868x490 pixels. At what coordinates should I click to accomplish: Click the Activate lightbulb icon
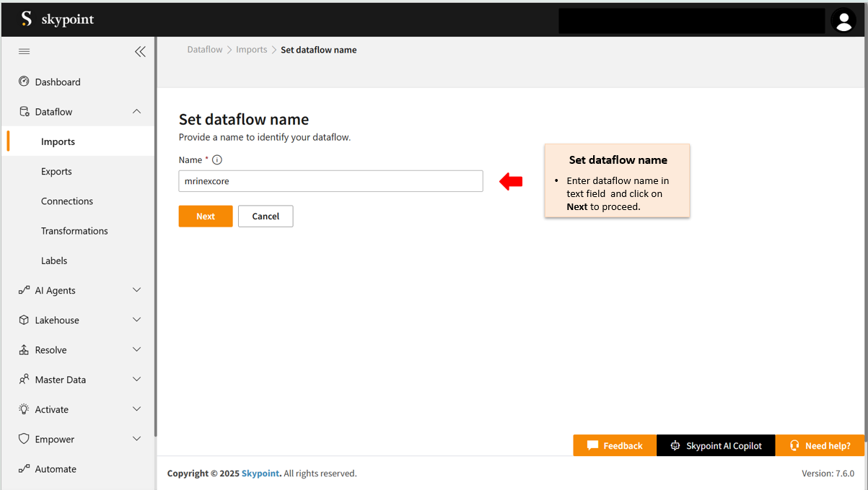point(24,409)
